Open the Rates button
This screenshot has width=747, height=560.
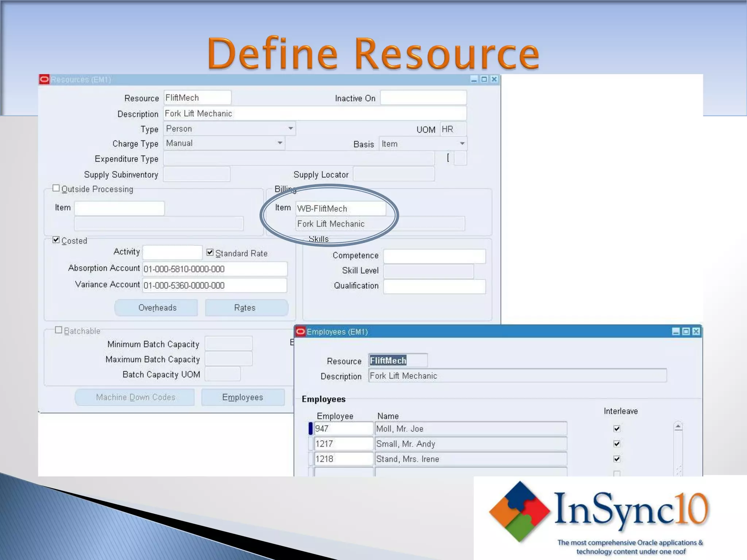tap(246, 308)
